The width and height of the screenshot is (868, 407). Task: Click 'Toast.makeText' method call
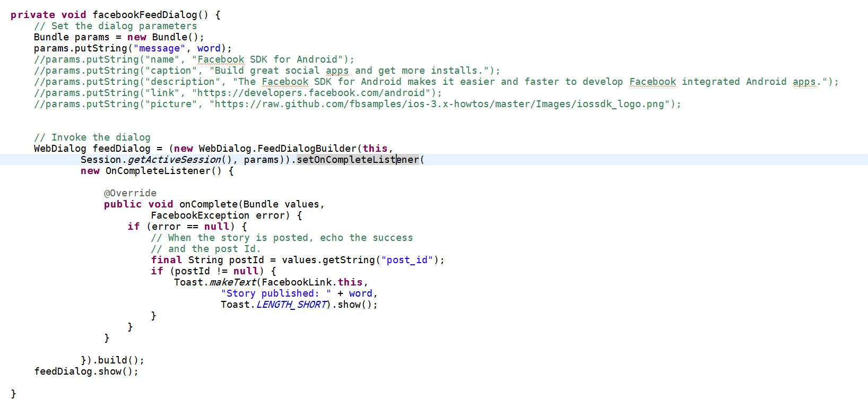(215, 282)
